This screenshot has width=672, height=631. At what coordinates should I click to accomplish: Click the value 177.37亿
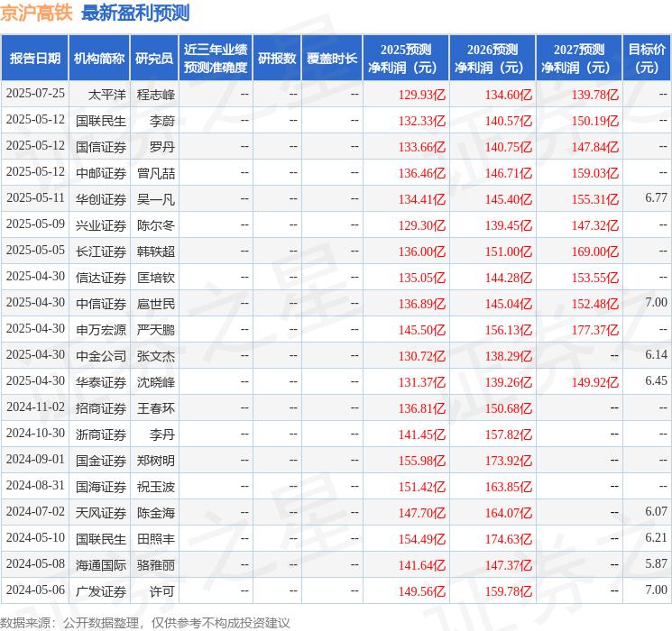click(x=594, y=330)
